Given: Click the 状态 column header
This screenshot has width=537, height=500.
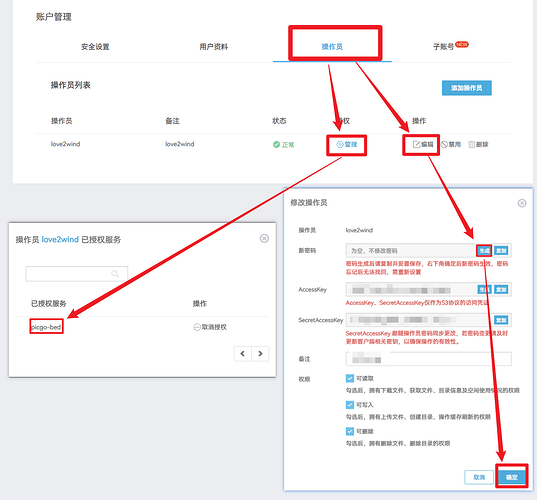Looking at the screenshot, I should click(279, 121).
